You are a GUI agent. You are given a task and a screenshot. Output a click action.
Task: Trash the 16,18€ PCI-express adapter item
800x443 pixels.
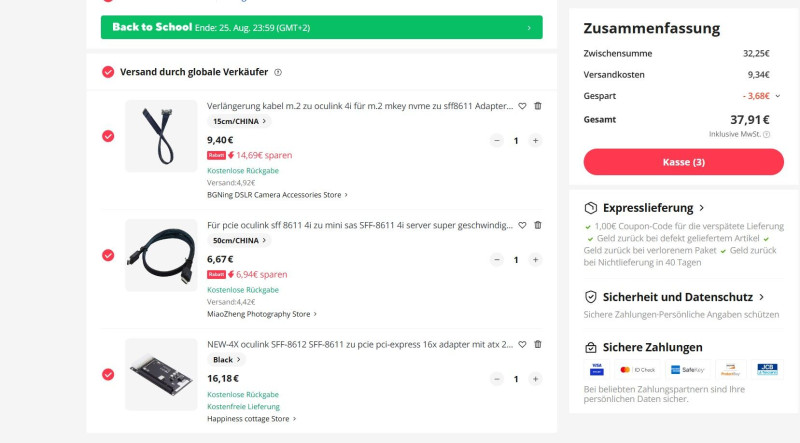point(537,344)
